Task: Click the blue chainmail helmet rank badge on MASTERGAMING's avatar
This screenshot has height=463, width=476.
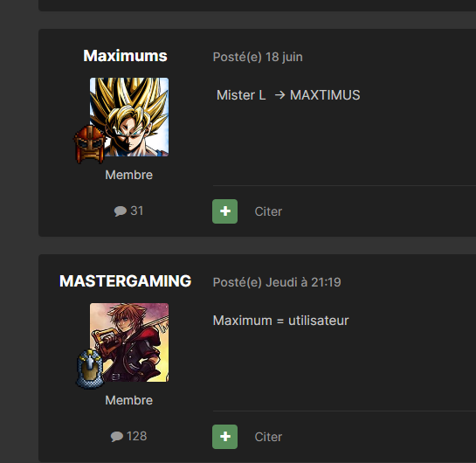Action: point(90,369)
